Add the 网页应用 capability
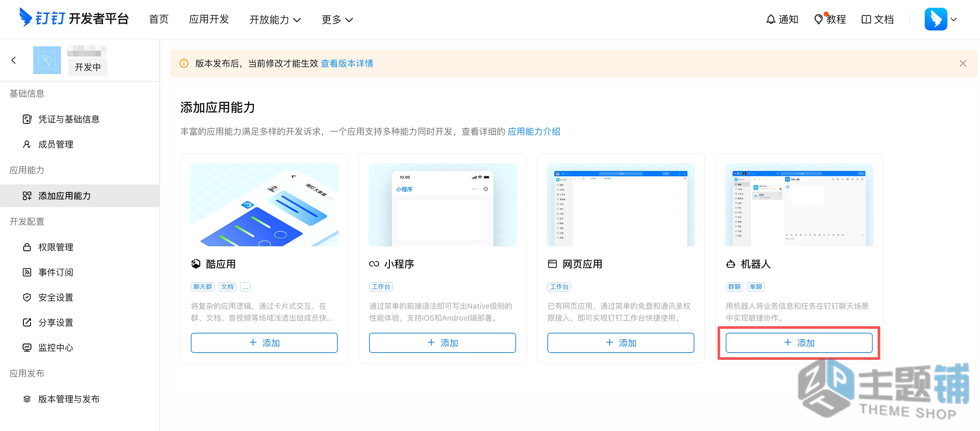The image size is (980, 431). point(621,343)
